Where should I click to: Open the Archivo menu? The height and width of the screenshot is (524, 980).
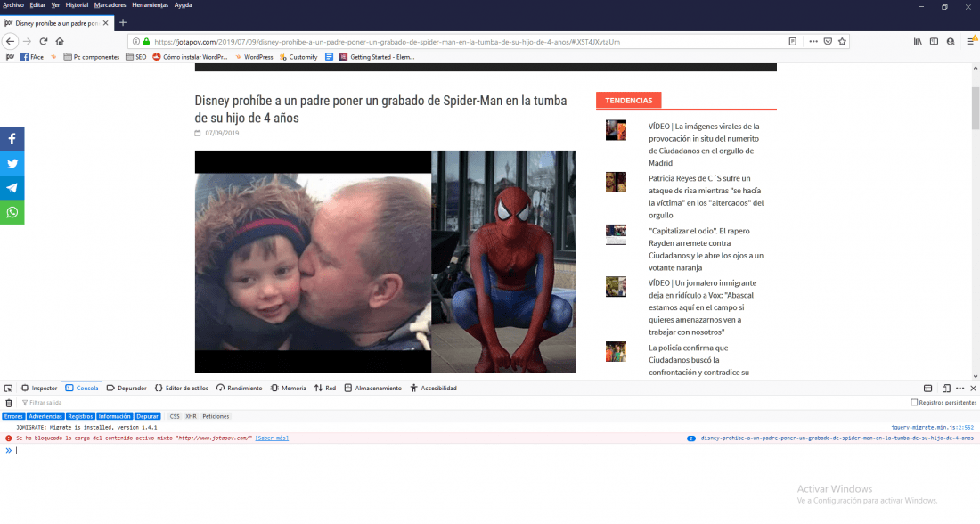[13, 5]
